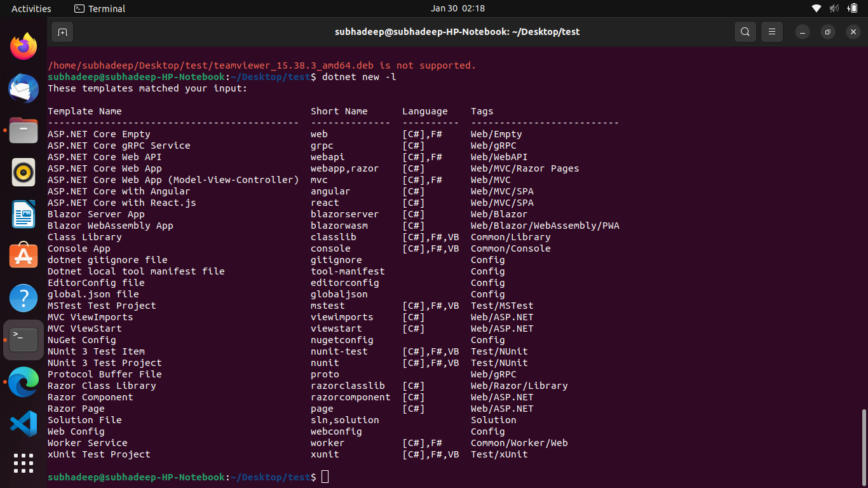Click the 'webapi' short name
Image resolution: width=868 pixels, height=488 pixels.
tap(328, 157)
